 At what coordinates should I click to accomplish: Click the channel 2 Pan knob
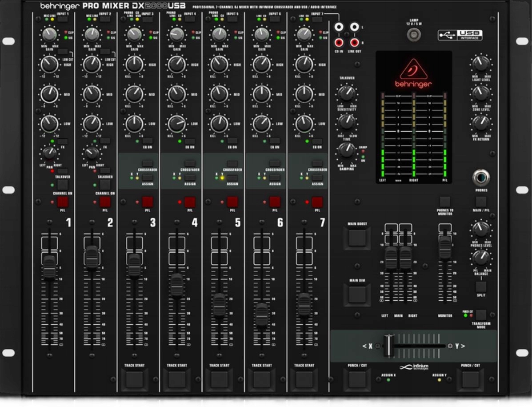(x=92, y=153)
